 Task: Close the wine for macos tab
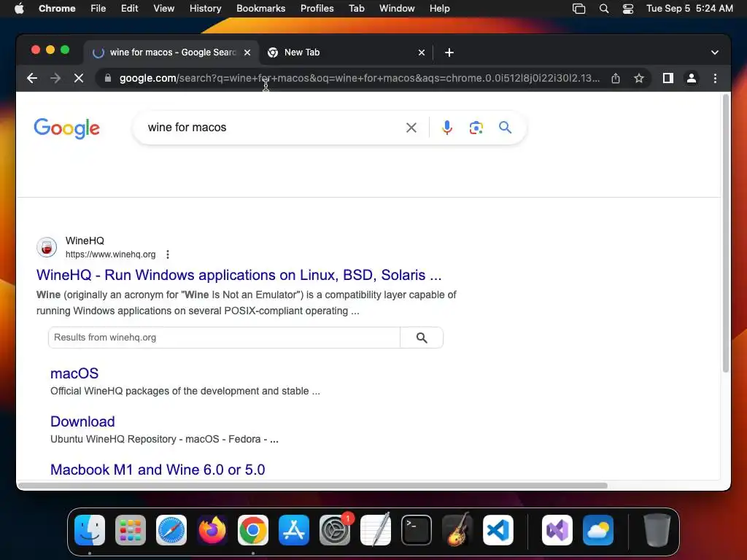click(247, 52)
